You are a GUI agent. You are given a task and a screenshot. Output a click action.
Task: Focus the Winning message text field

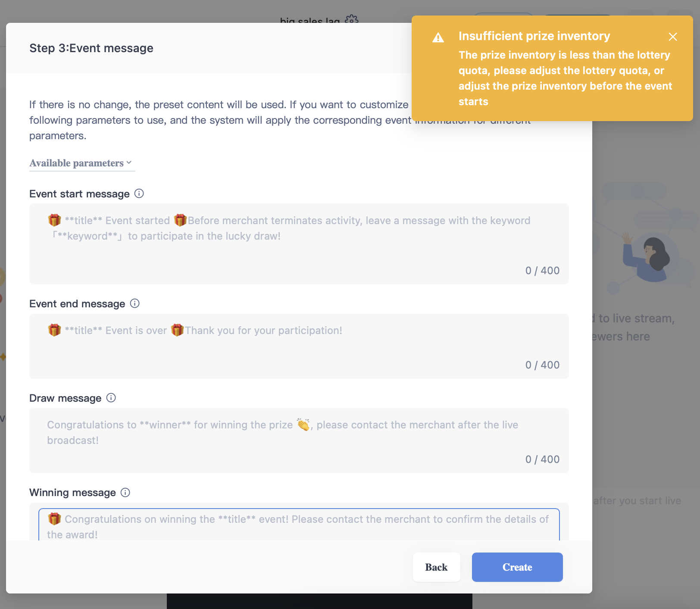[299, 525]
